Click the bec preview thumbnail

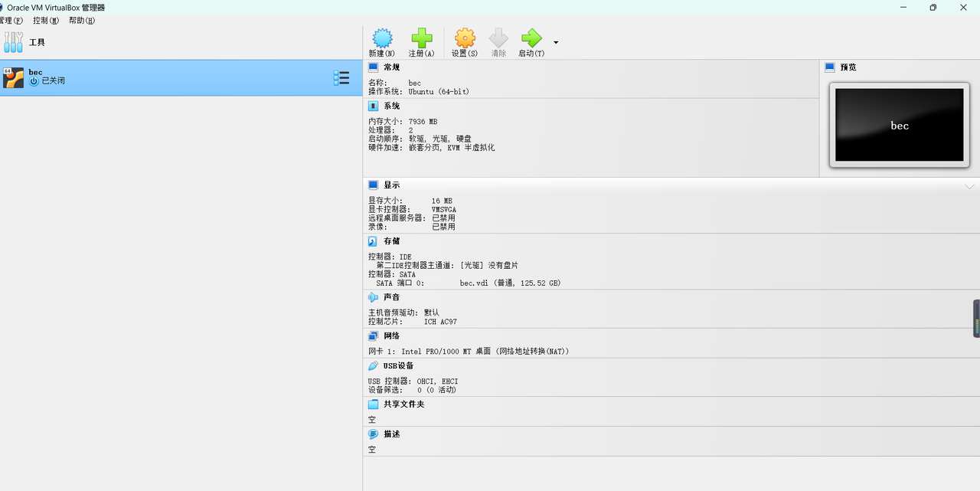tap(900, 125)
